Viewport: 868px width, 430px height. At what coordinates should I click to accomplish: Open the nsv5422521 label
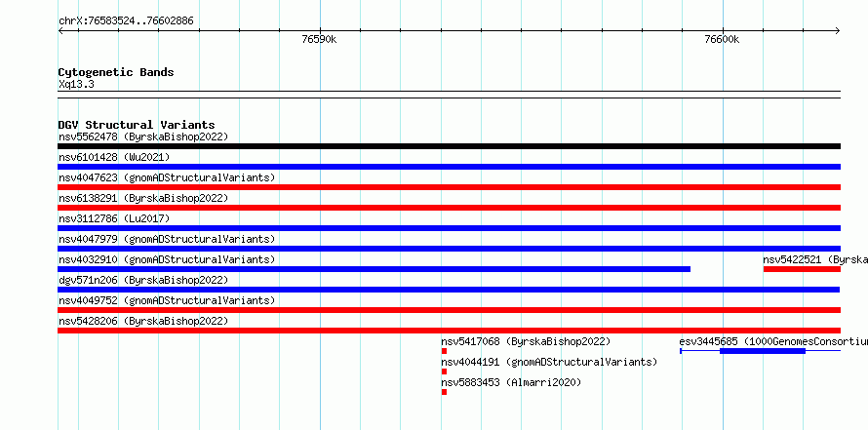click(815, 259)
